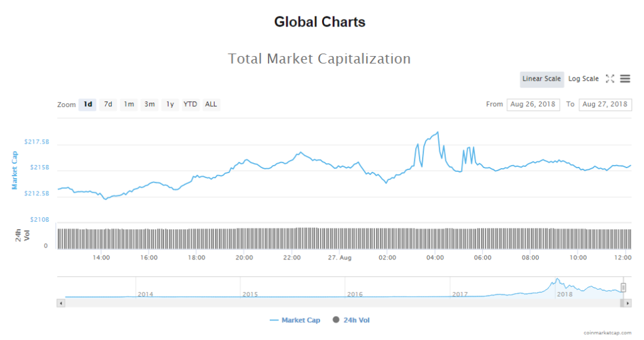Select the 7d zoom range

(108, 105)
